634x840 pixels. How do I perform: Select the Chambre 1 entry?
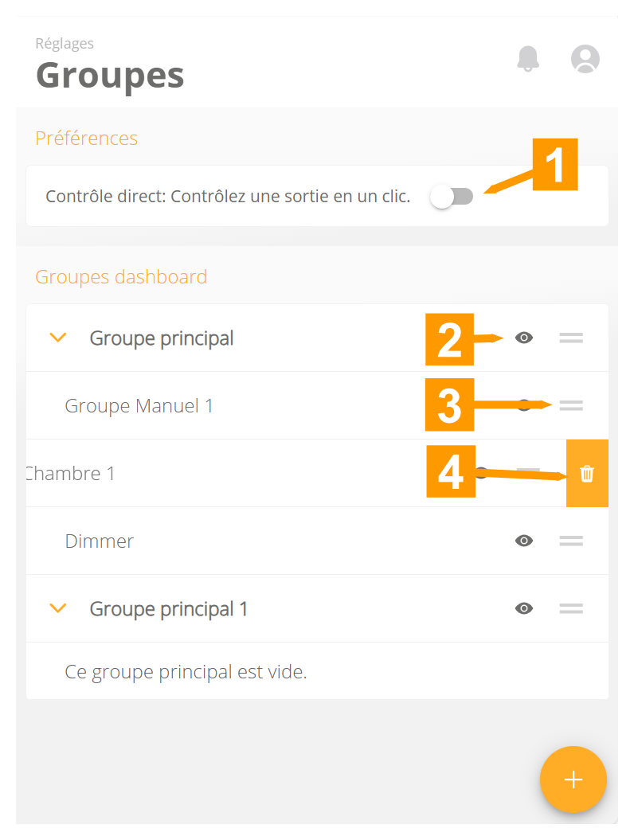[x=72, y=473]
